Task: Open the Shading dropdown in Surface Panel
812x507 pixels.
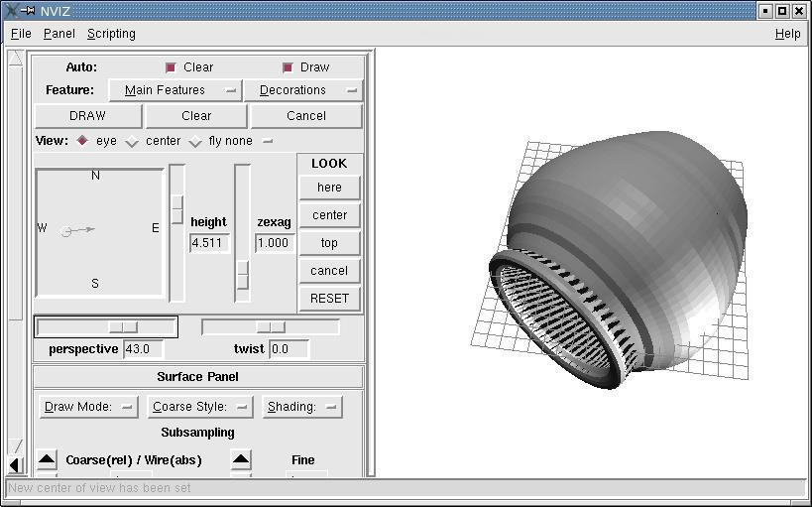Action: click(301, 407)
